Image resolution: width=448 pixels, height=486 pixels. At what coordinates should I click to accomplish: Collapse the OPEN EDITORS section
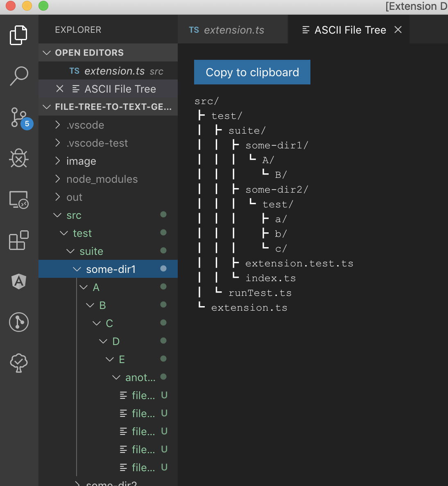[x=47, y=52]
